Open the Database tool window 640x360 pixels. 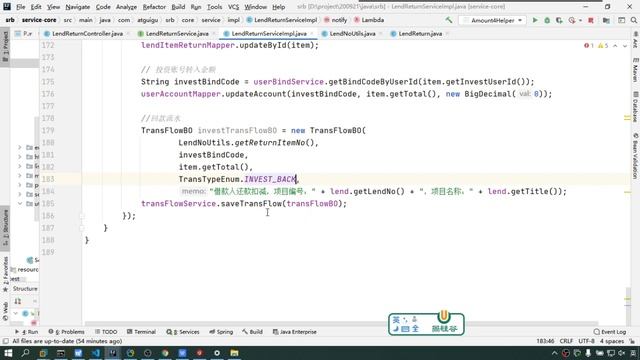tap(635, 107)
